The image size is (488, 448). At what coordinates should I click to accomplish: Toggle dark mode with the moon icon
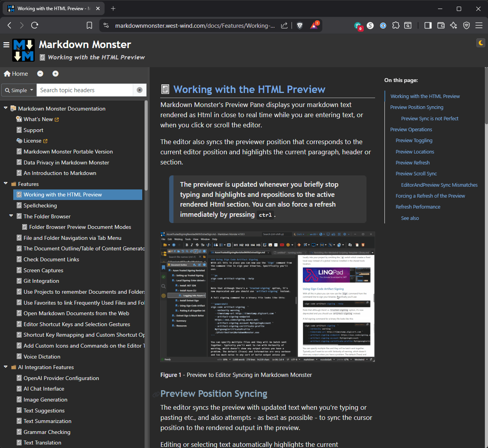tap(480, 43)
